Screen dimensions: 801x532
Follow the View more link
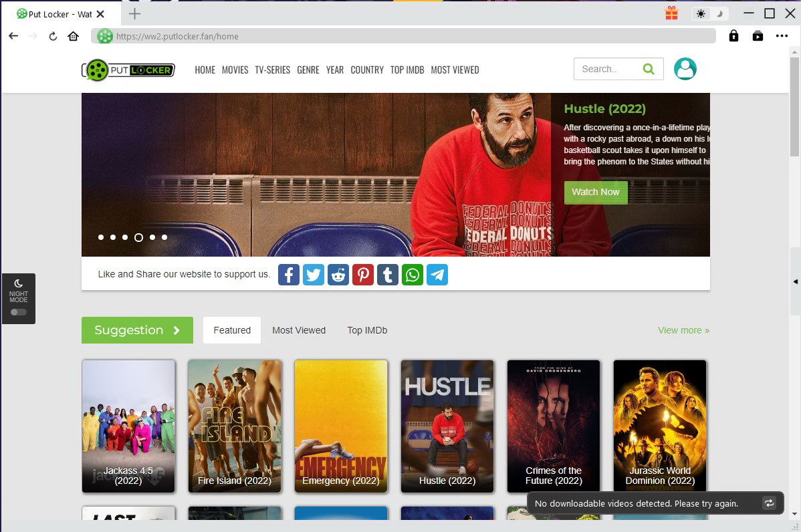pos(683,330)
